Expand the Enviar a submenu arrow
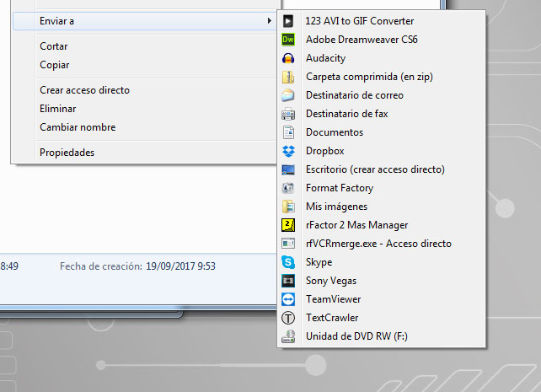Screen dimensions: 541x392 pos(270,21)
